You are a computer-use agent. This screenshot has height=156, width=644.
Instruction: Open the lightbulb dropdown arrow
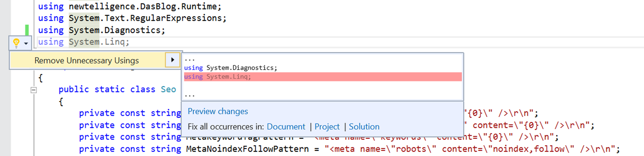click(x=26, y=43)
